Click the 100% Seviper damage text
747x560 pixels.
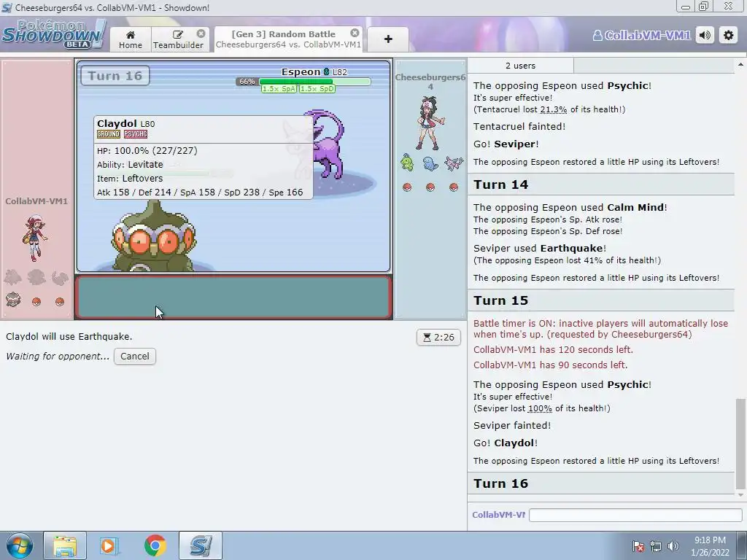[x=539, y=408]
